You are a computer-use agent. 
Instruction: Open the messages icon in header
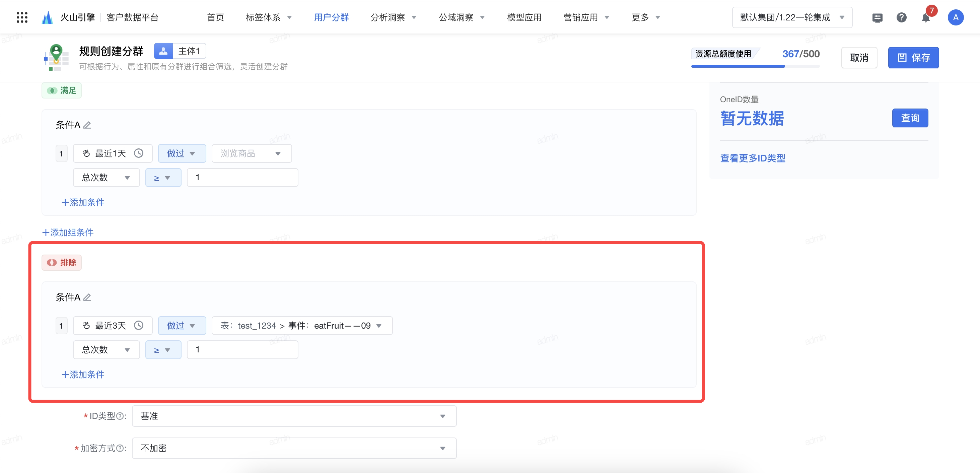(x=877, y=17)
